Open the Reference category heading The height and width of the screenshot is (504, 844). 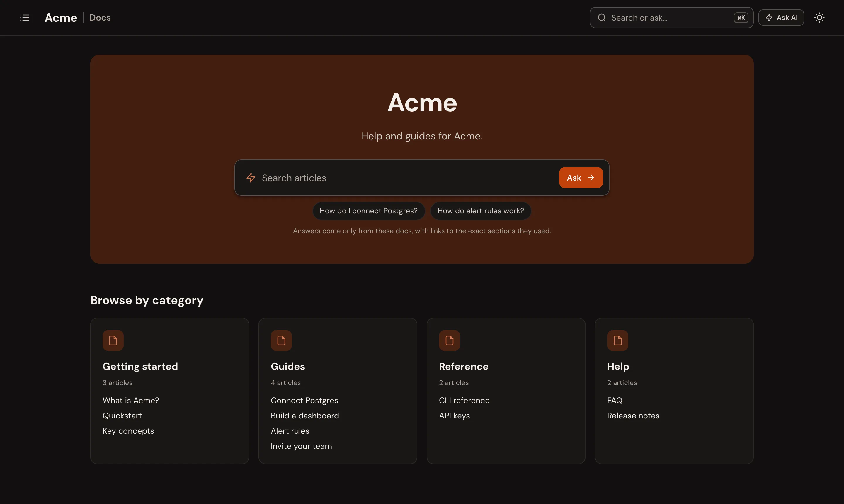click(x=463, y=367)
